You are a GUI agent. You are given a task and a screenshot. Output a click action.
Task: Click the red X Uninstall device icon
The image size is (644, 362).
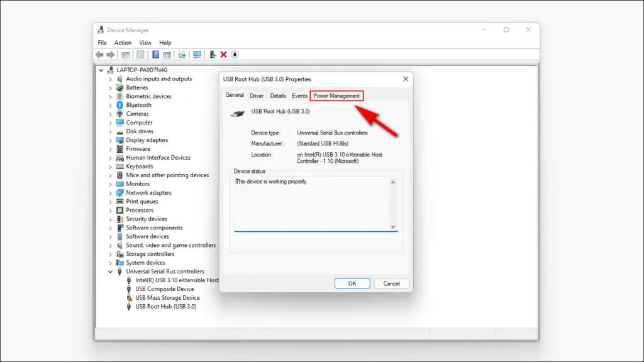click(x=223, y=55)
